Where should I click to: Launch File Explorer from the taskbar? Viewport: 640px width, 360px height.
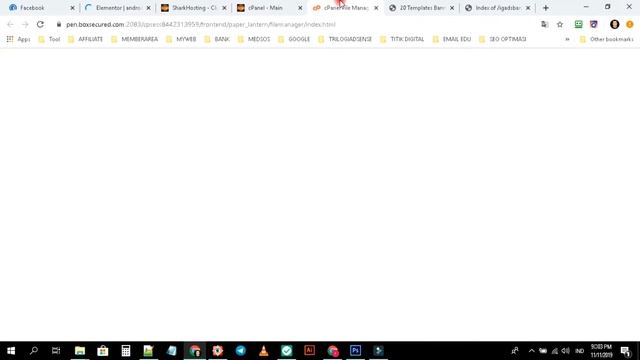coord(80,351)
